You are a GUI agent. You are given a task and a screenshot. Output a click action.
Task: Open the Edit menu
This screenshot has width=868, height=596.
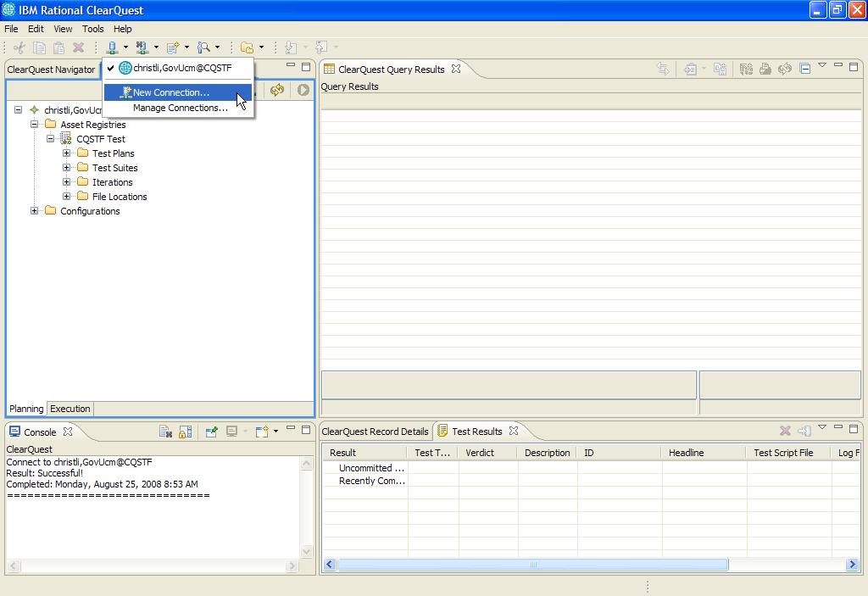coord(36,29)
